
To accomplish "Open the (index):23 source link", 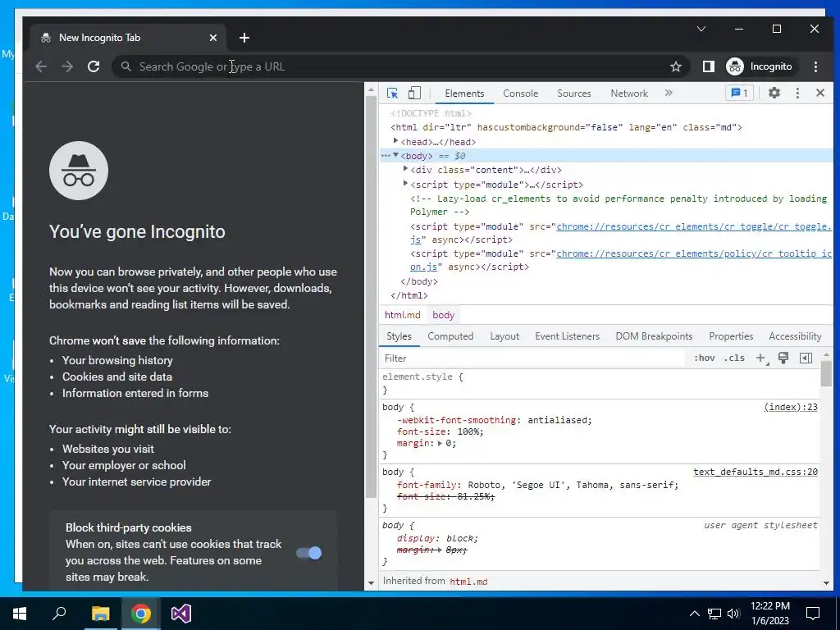I will (x=791, y=407).
